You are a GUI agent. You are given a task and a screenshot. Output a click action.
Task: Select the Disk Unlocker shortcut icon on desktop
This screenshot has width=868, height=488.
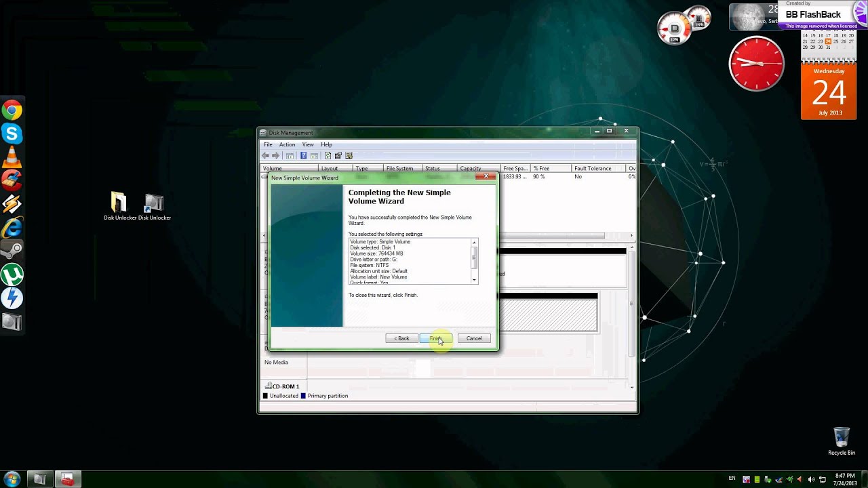pyautogui.click(x=155, y=207)
